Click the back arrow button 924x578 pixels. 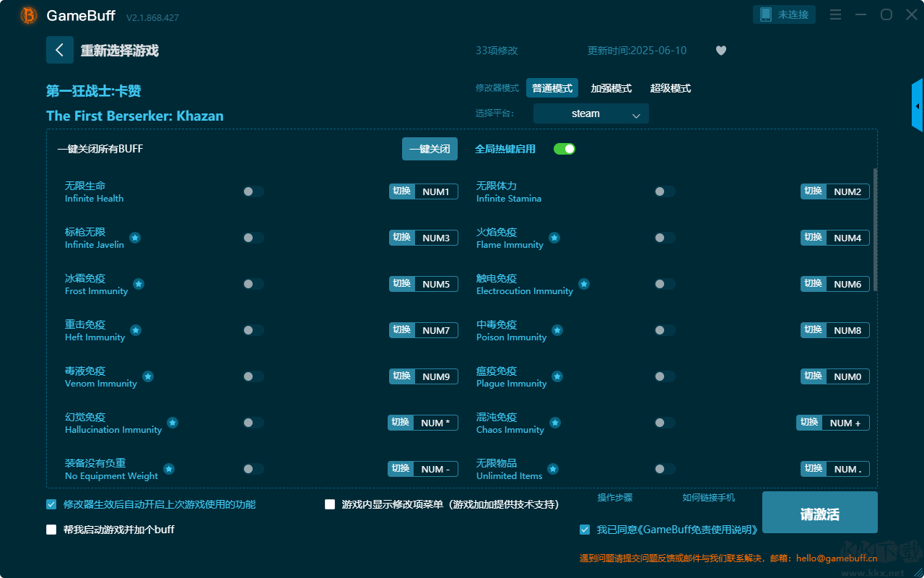tap(60, 50)
